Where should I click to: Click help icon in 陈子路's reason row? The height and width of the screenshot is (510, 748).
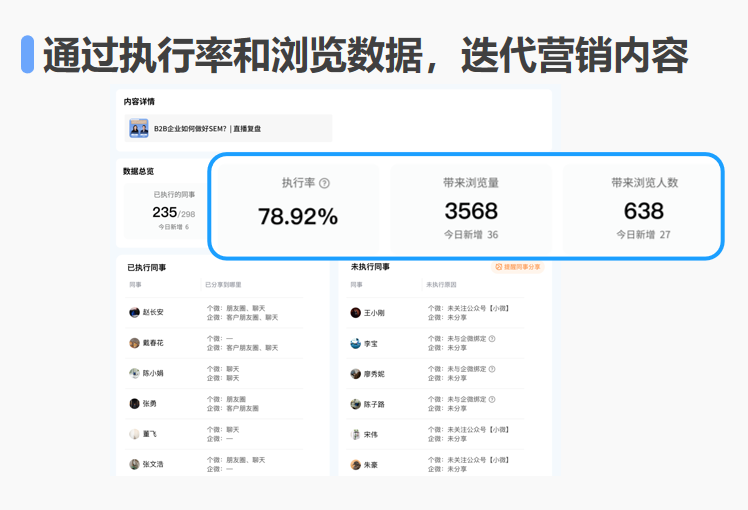(492, 399)
